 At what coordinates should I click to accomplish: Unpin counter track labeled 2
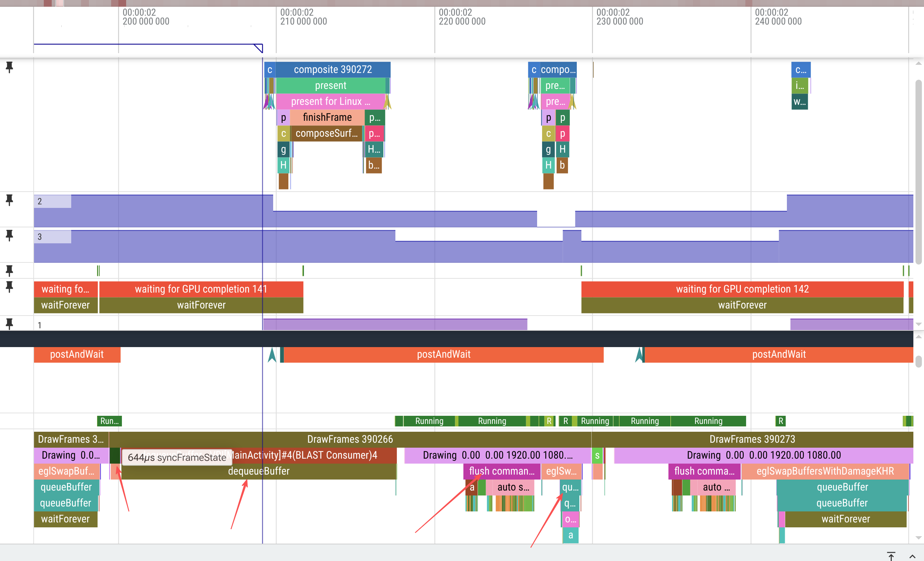click(x=9, y=200)
